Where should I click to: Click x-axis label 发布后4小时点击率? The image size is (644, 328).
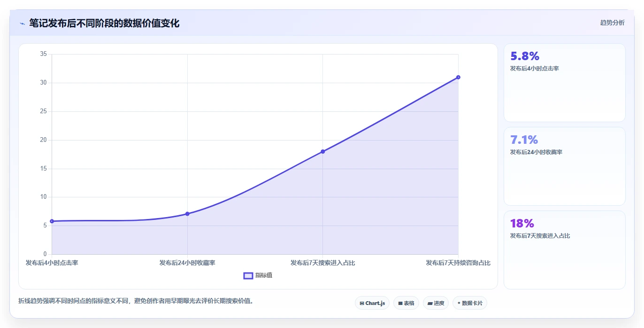[52, 263]
